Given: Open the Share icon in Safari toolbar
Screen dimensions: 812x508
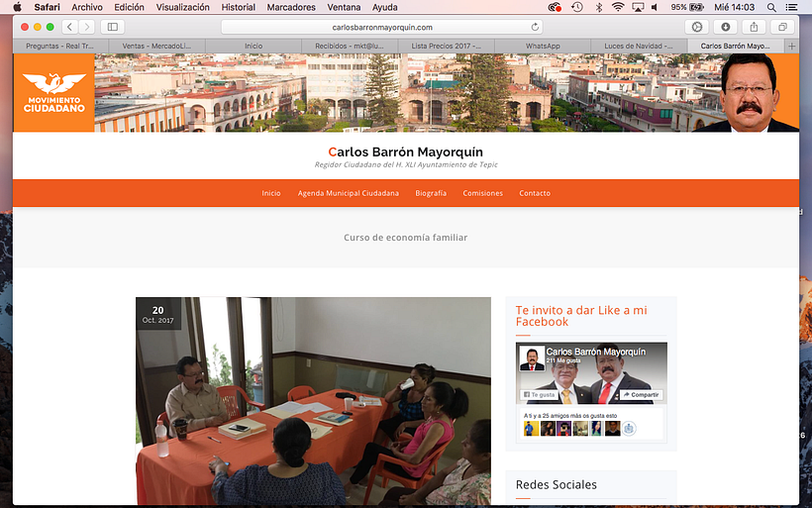Looking at the screenshot, I should pyautogui.click(x=754, y=27).
